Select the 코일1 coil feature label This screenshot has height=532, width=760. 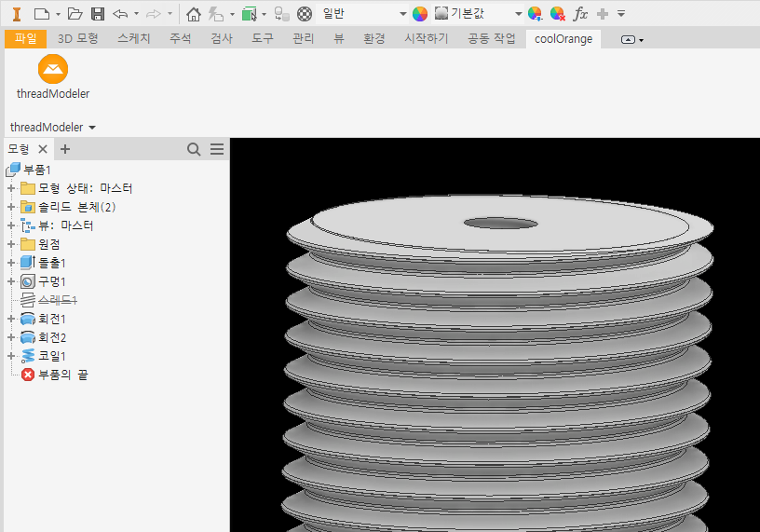coord(52,356)
